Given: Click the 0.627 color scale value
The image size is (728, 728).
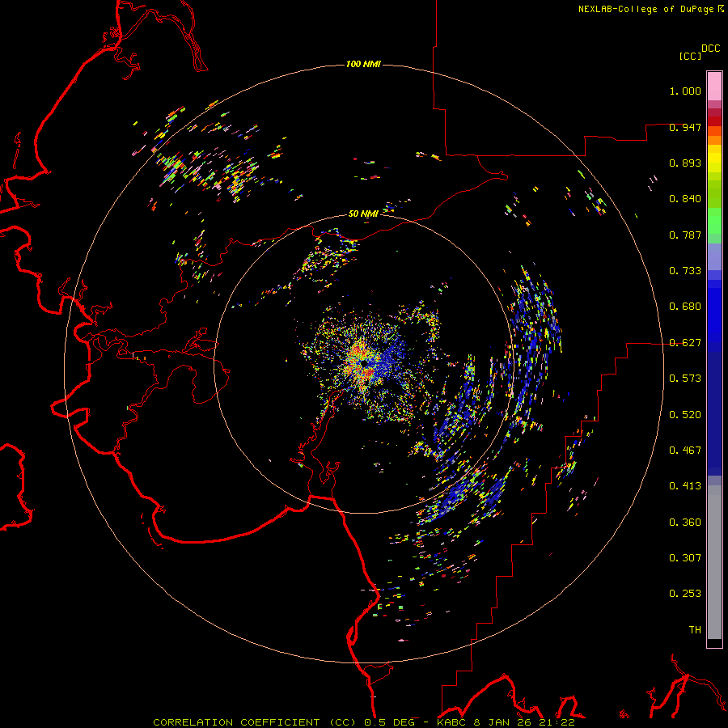Looking at the screenshot, I should click(685, 343).
